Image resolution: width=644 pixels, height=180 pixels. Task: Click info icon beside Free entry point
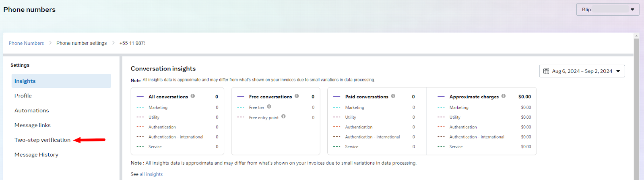pos(283,117)
